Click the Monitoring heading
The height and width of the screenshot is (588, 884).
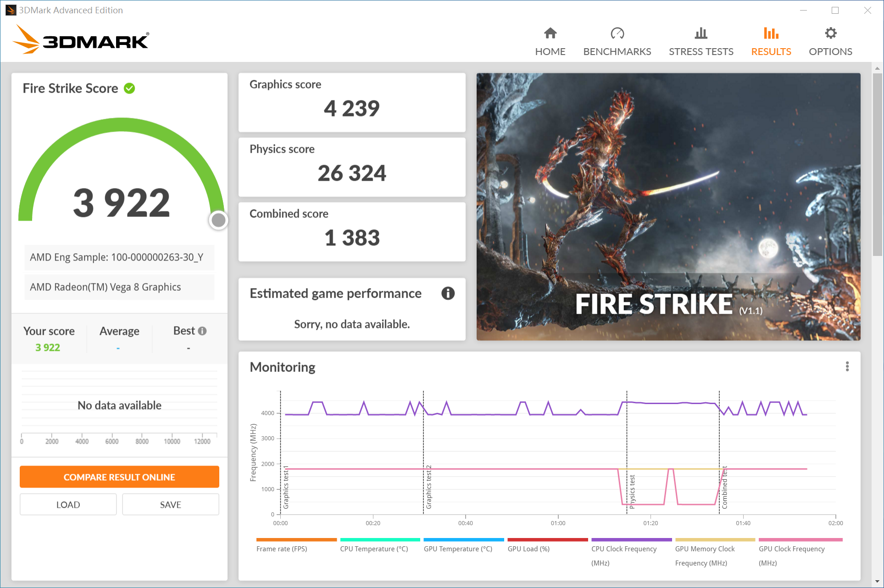283,367
